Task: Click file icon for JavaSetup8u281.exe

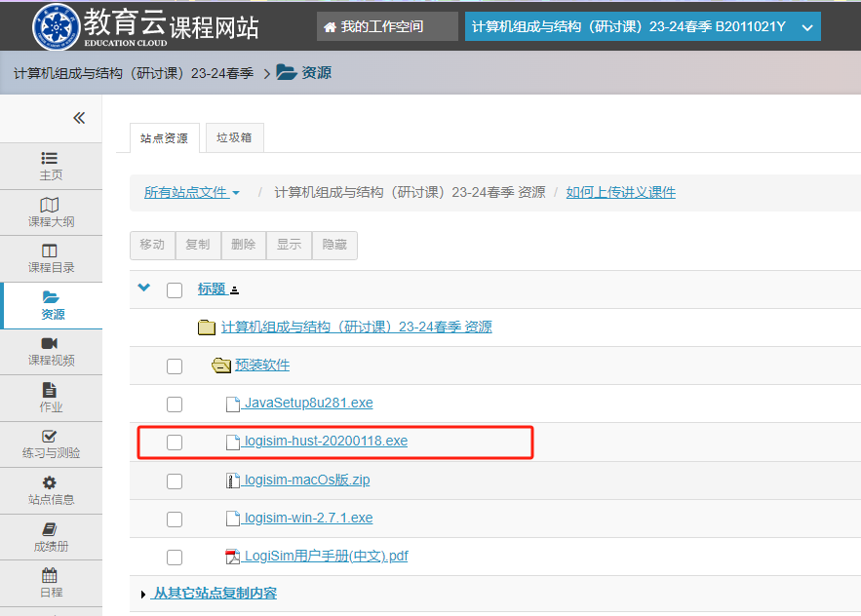Action: coord(233,404)
